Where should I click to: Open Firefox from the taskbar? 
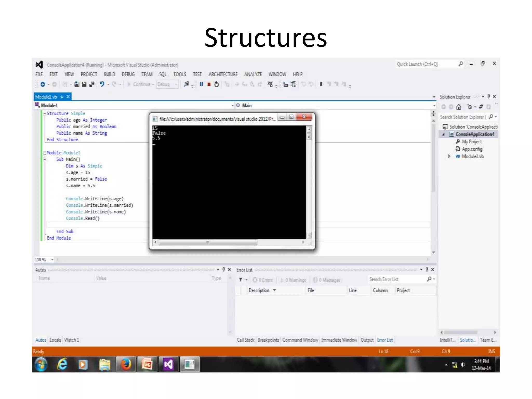(x=126, y=364)
